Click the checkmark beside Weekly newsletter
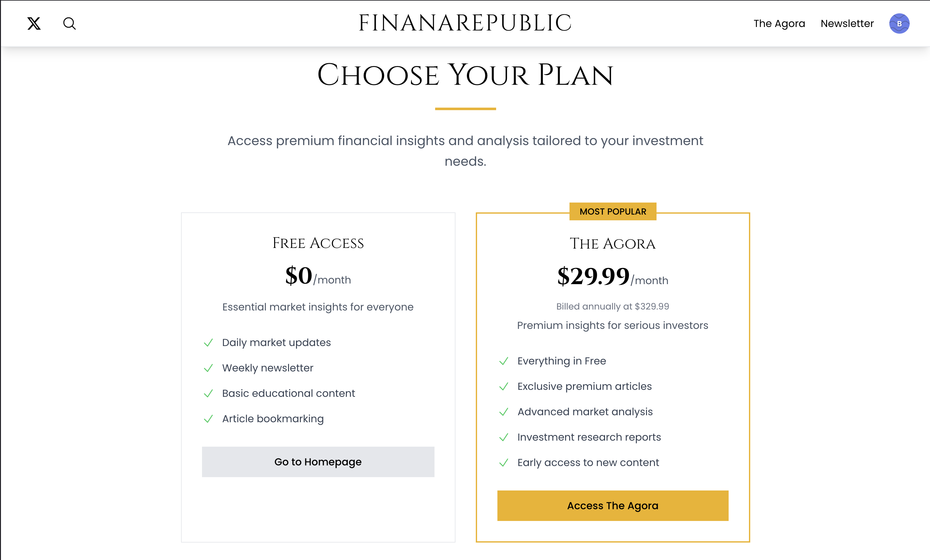930x560 pixels. (x=208, y=368)
